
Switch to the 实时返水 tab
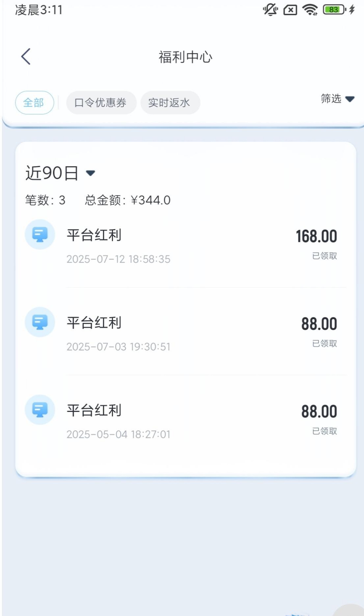click(x=170, y=103)
